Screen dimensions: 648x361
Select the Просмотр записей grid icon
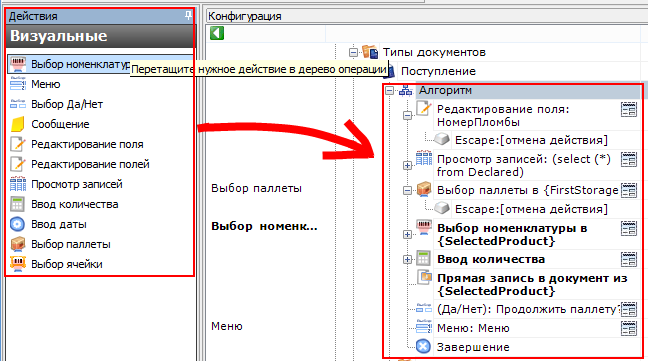click(18, 184)
